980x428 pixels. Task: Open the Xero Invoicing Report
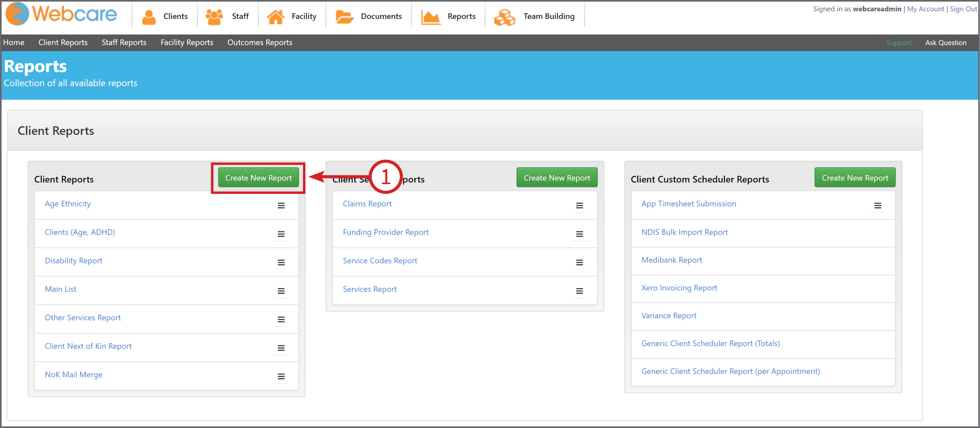click(679, 288)
